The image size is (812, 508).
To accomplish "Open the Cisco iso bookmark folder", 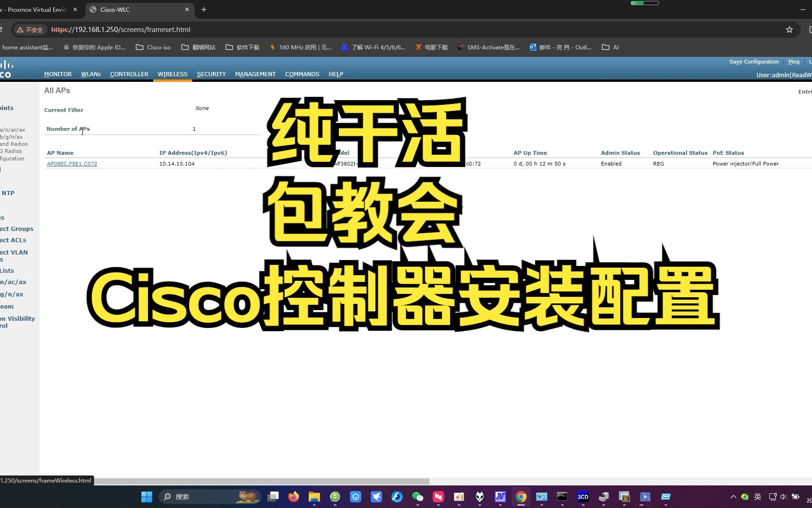I will coord(153,48).
